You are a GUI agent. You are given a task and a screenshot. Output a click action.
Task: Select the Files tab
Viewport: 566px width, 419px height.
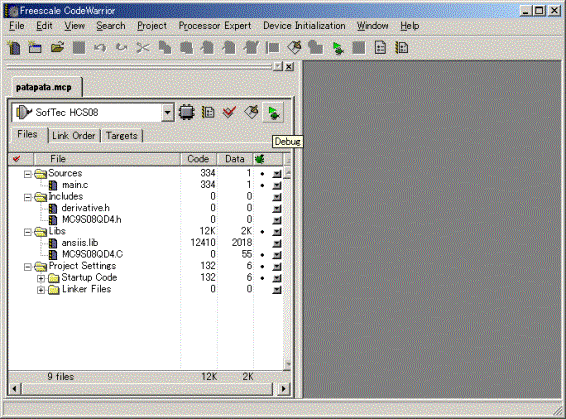click(x=27, y=134)
